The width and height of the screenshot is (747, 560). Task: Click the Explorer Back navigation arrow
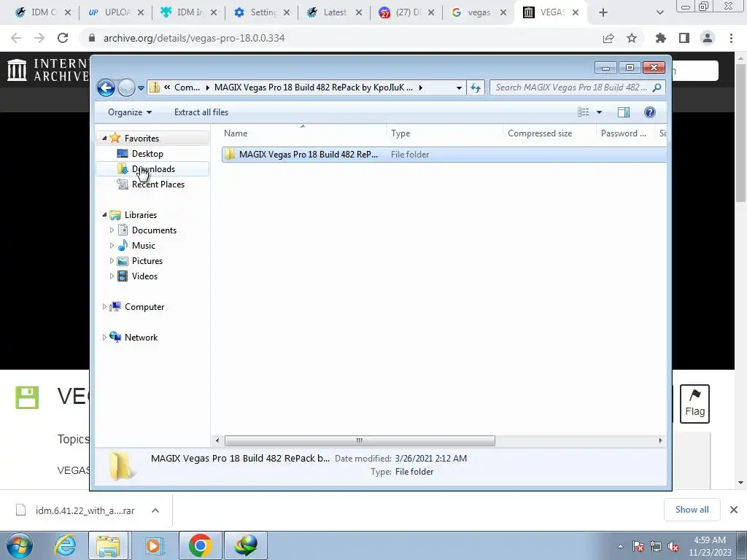(x=106, y=87)
